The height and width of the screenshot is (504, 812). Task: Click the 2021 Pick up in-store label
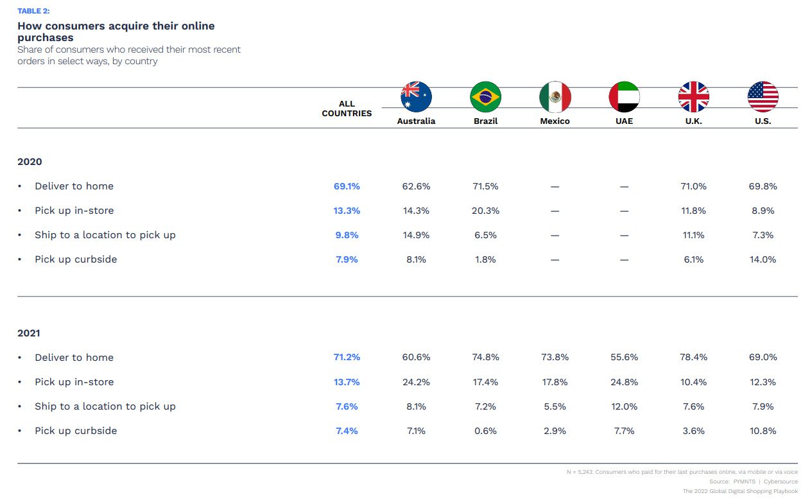click(x=74, y=382)
